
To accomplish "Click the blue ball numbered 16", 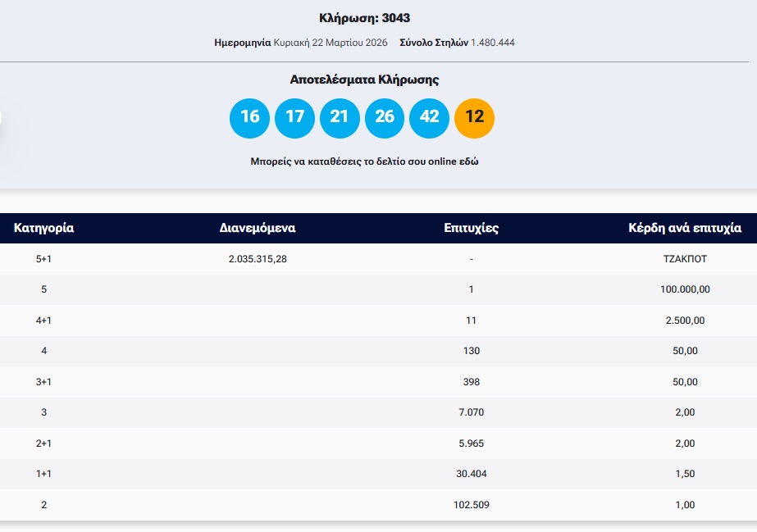I will coord(250,117).
